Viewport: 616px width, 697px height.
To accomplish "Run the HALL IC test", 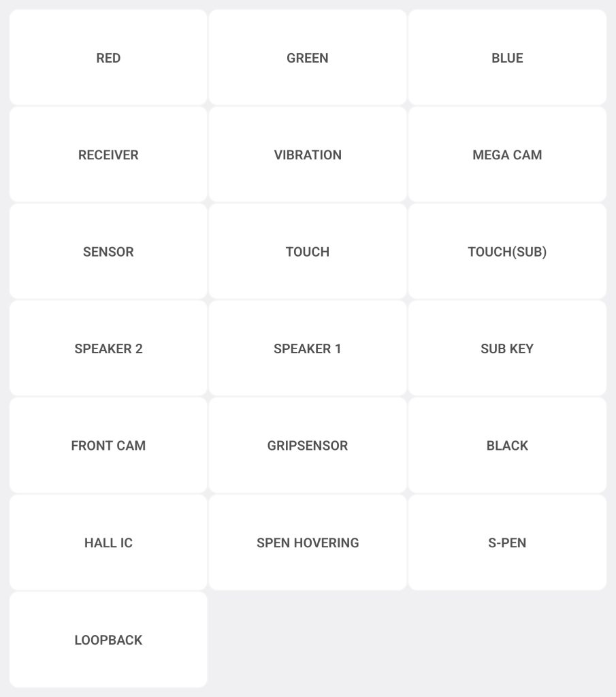I will click(x=108, y=542).
